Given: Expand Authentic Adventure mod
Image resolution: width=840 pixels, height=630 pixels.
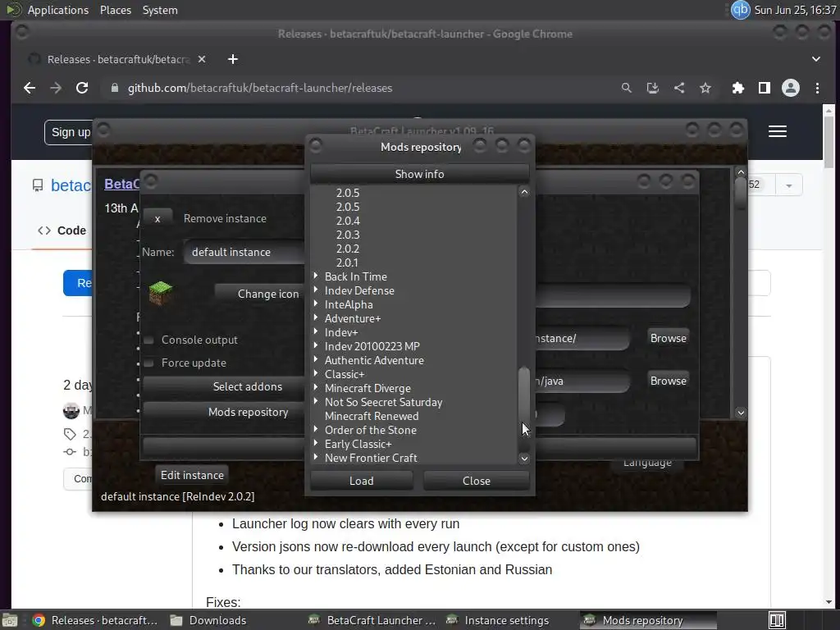Looking at the screenshot, I should pyautogui.click(x=316, y=359).
